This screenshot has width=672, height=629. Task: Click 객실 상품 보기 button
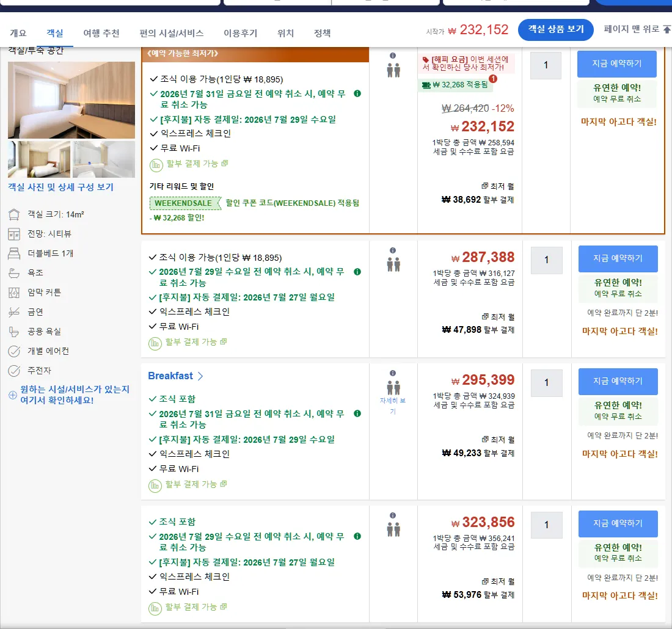click(x=556, y=29)
